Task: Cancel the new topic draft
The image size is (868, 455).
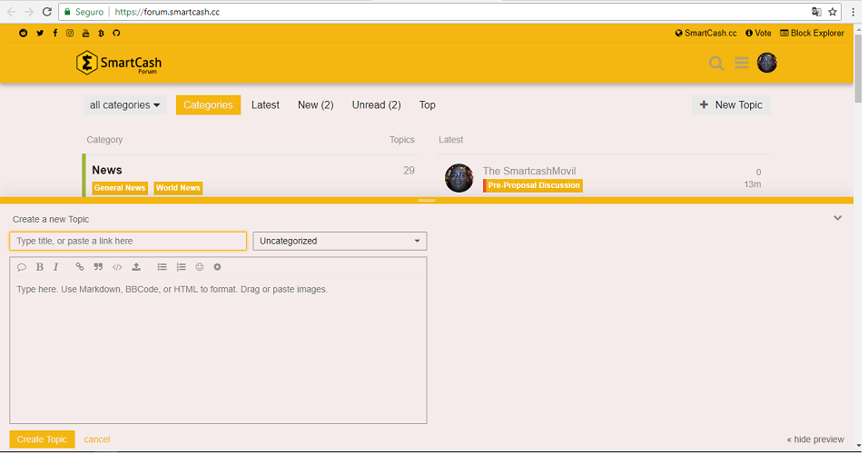Action: 97,440
